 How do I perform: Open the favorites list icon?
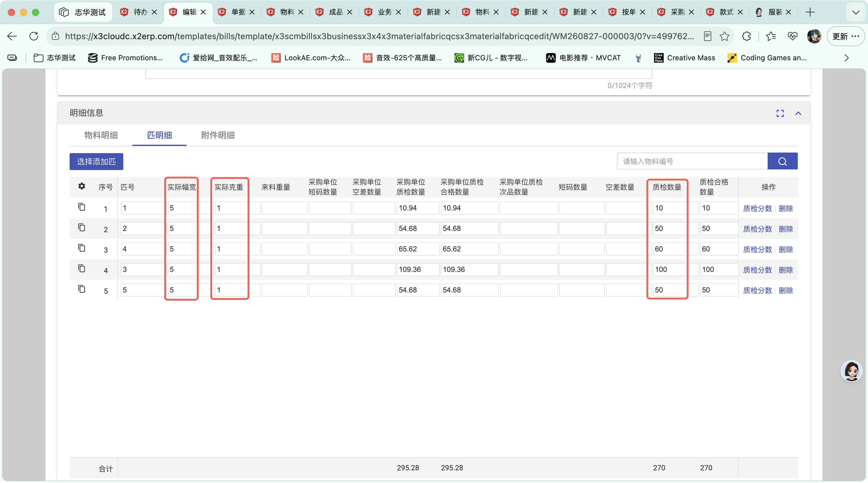771,36
